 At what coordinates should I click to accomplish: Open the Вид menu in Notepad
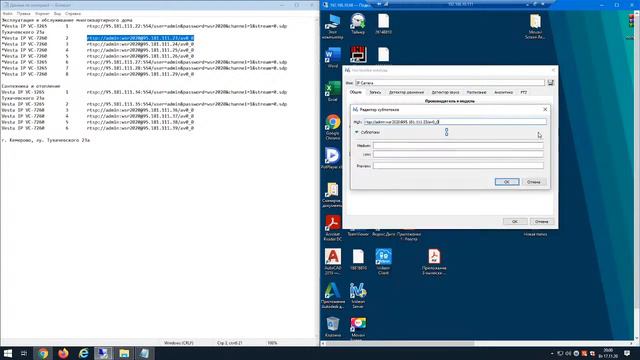57,13
